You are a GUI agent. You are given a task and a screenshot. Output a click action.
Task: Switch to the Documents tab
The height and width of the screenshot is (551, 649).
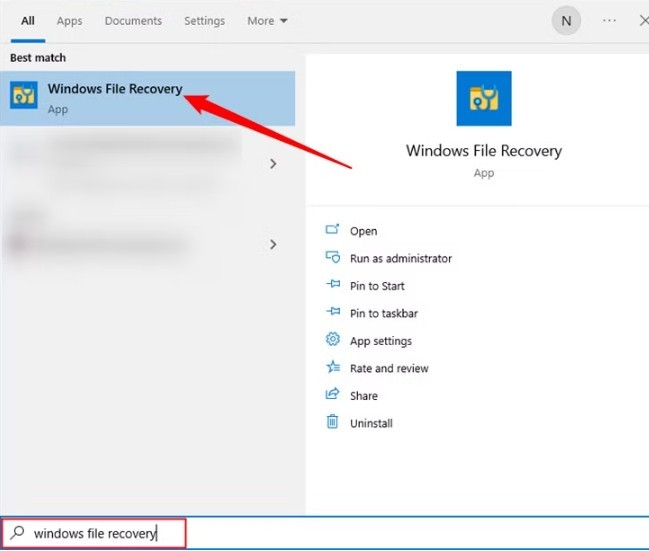click(x=133, y=21)
